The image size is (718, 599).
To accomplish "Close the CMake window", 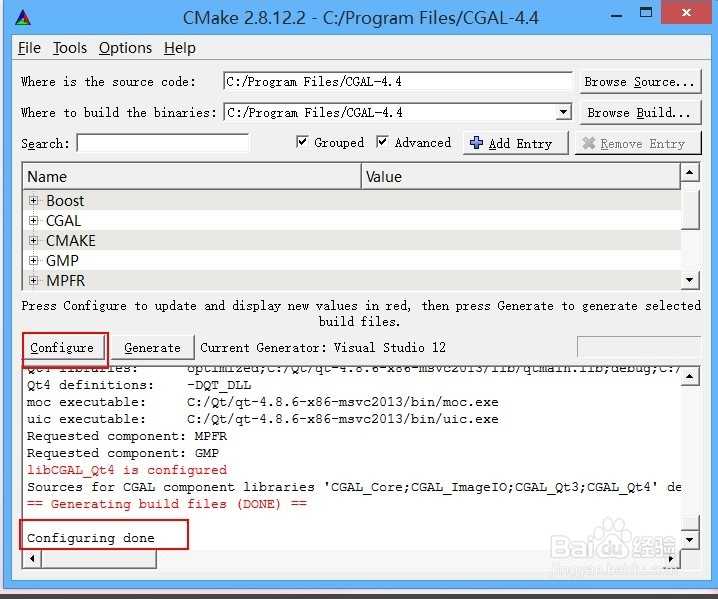I will click(686, 12).
